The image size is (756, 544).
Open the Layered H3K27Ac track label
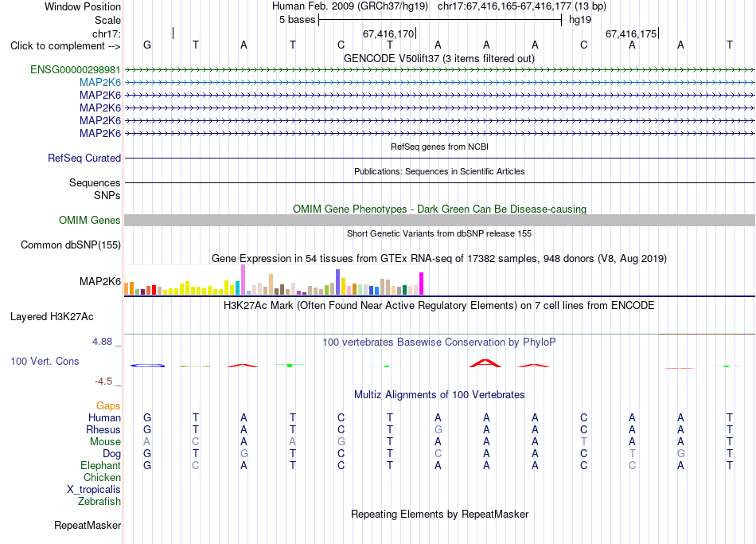point(52,317)
